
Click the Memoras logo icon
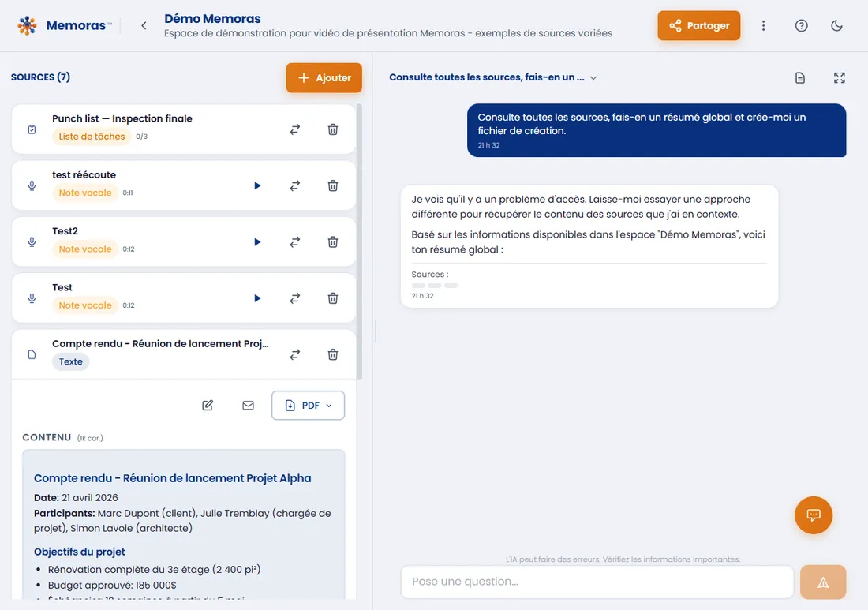click(27, 25)
